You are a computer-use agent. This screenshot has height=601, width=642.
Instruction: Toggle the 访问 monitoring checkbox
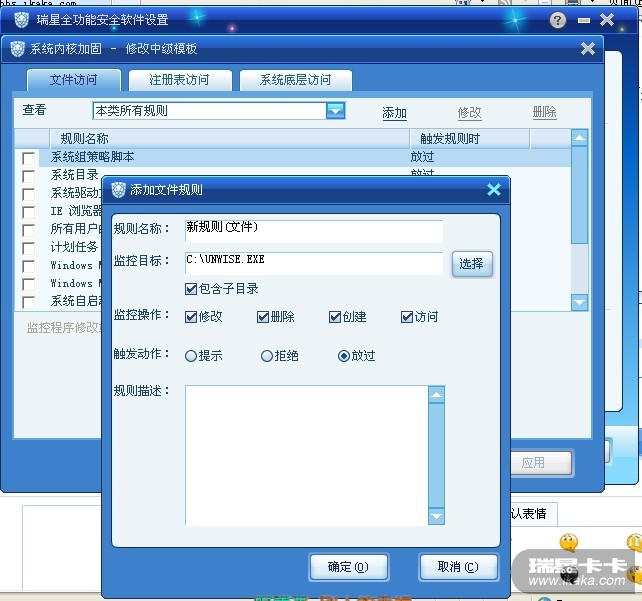click(x=407, y=317)
